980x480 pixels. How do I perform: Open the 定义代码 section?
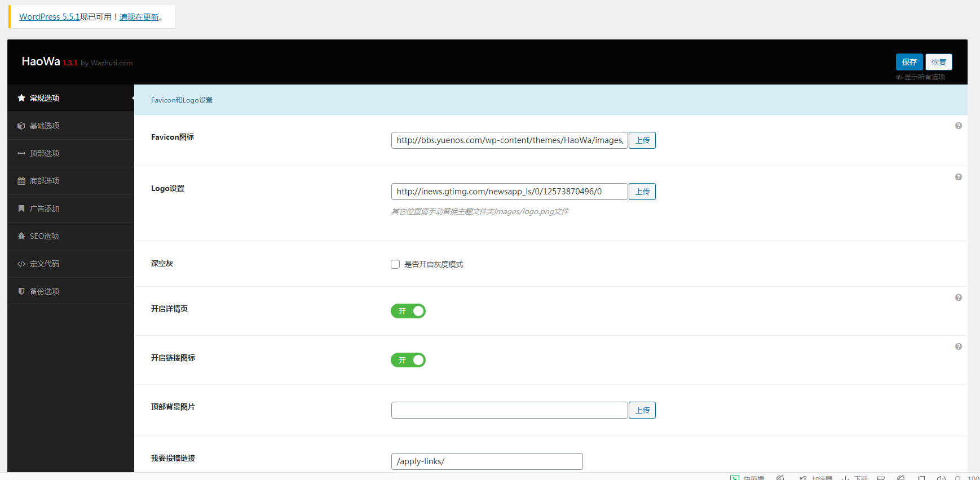[71, 264]
